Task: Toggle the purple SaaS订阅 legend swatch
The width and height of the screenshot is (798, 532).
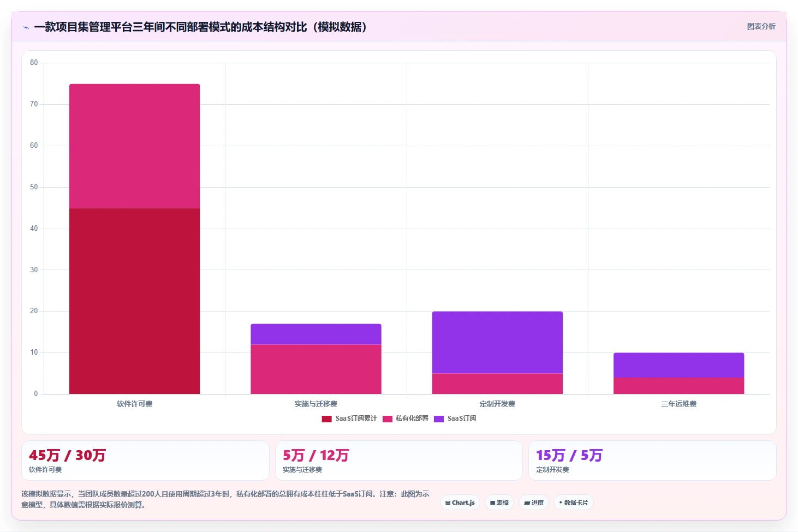Action: tap(439, 419)
